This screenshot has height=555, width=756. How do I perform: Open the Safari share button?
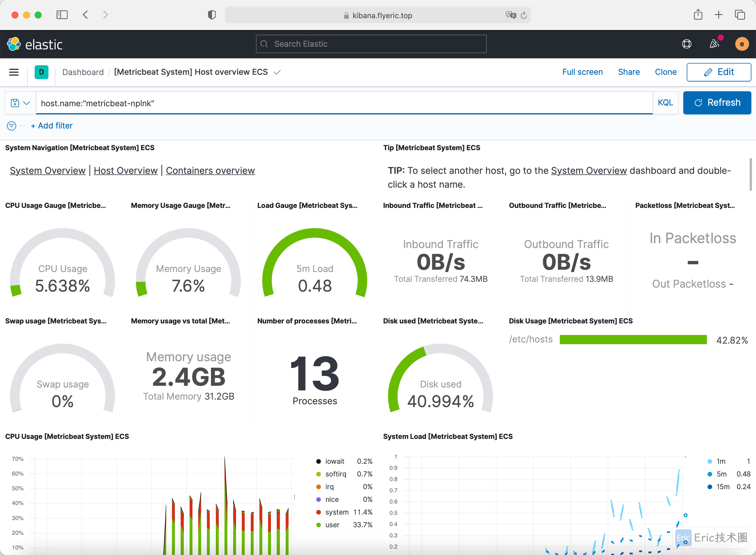698,14
